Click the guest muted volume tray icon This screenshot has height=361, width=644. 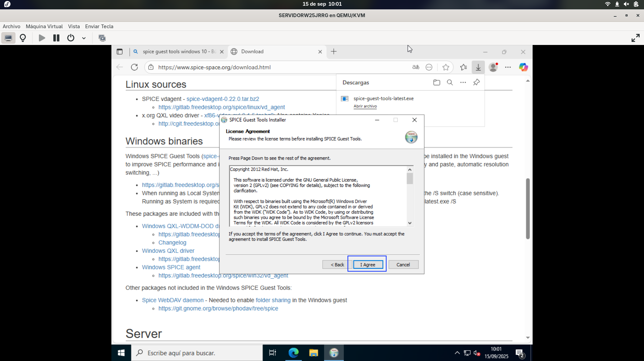tap(477, 353)
